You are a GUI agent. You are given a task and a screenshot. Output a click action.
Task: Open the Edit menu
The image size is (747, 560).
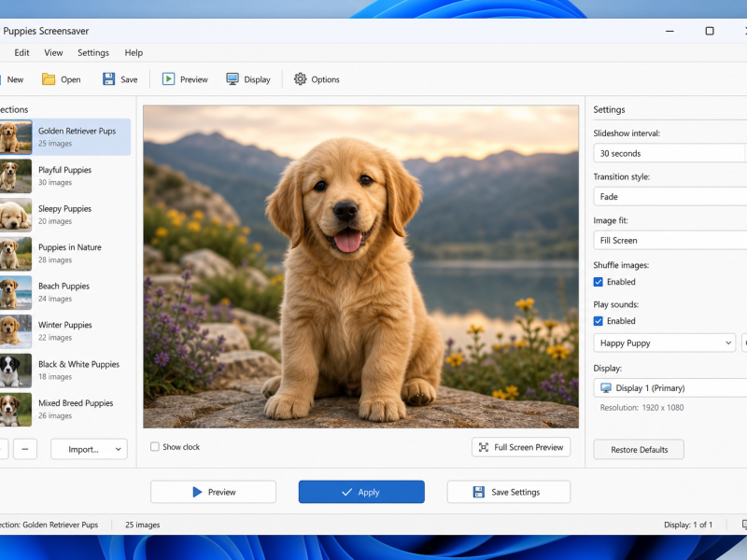tap(21, 53)
